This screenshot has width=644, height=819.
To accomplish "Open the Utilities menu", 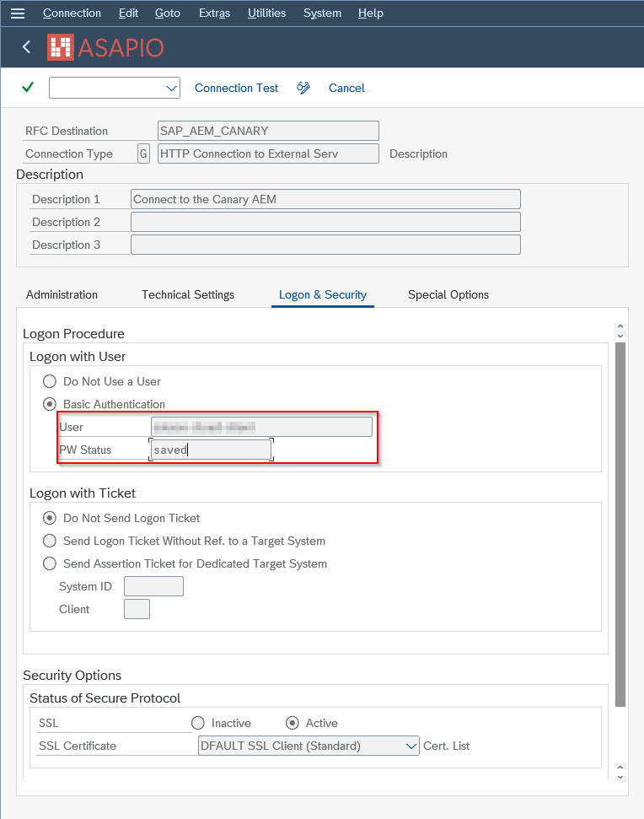I will 266,13.
